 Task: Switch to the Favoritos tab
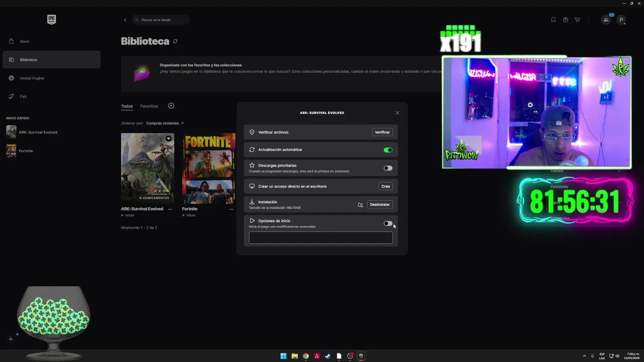coord(149,106)
